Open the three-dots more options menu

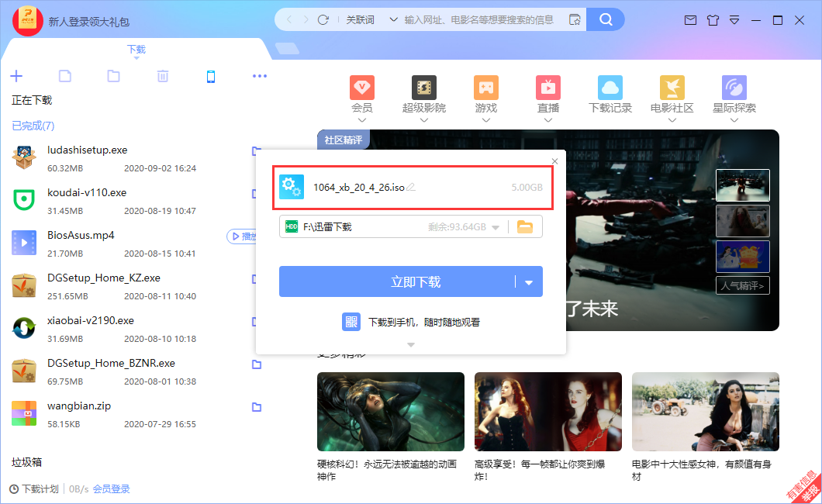260,76
